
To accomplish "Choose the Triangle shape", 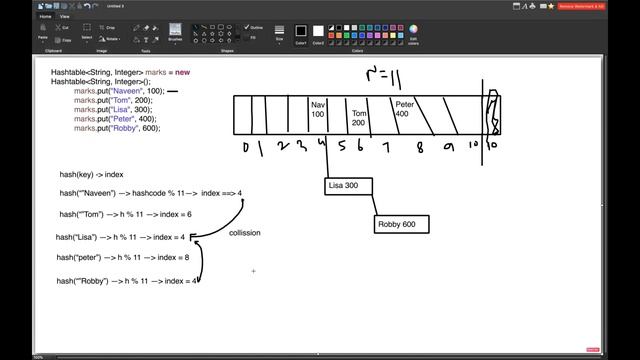I will pos(204,34).
